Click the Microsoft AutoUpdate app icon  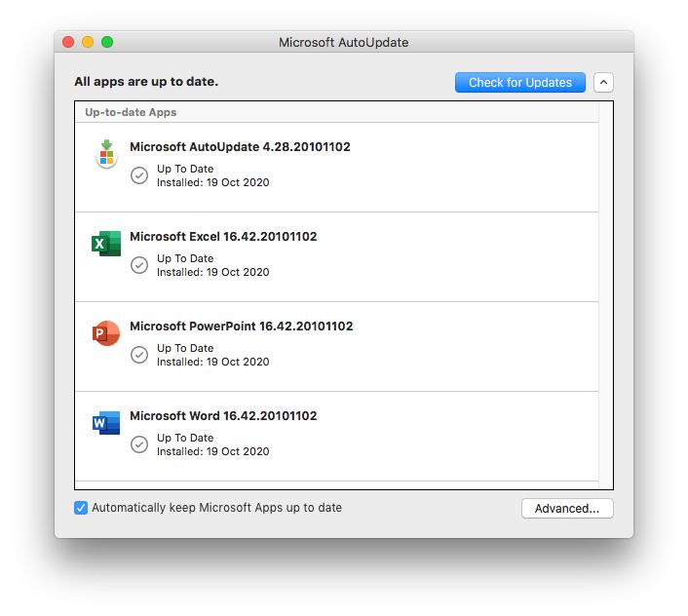(x=106, y=154)
